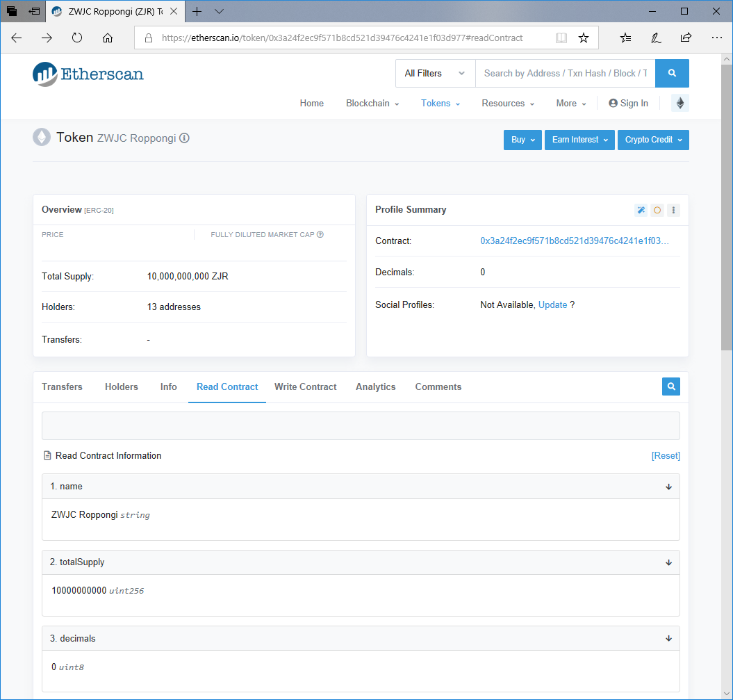Open the Resources menu dropdown
Image resolution: width=733 pixels, height=700 pixels.
coord(508,104)
